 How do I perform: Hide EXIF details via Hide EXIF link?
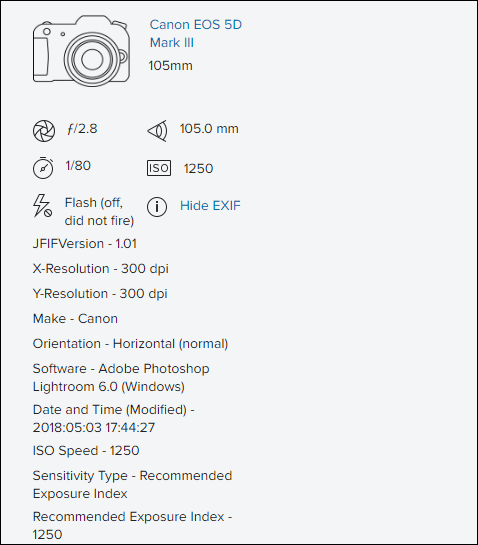click(210, 206)
